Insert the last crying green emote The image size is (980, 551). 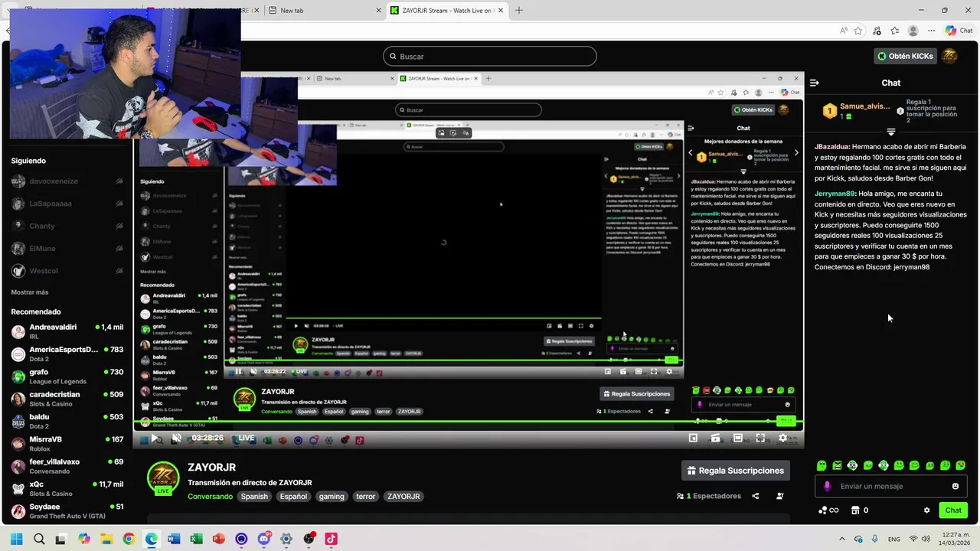tap(961, 465)
